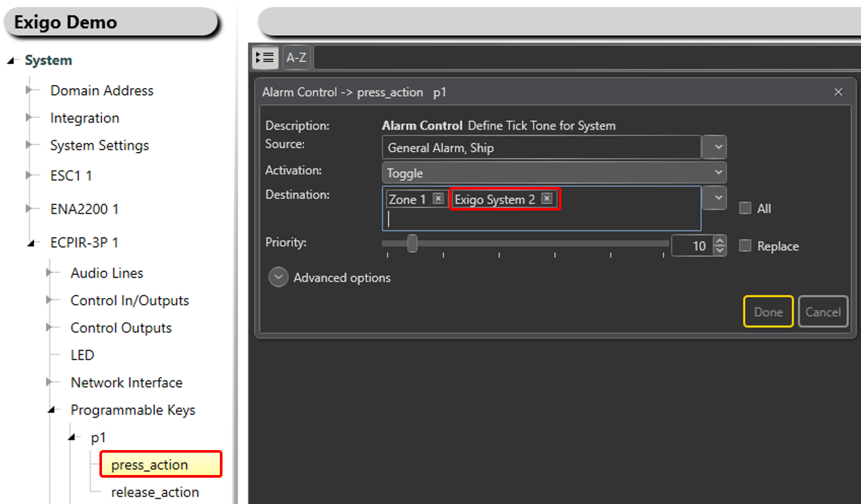Viewport: 861px width, 504px height.
Task: Expand the System Settings node
Action: 30,145
